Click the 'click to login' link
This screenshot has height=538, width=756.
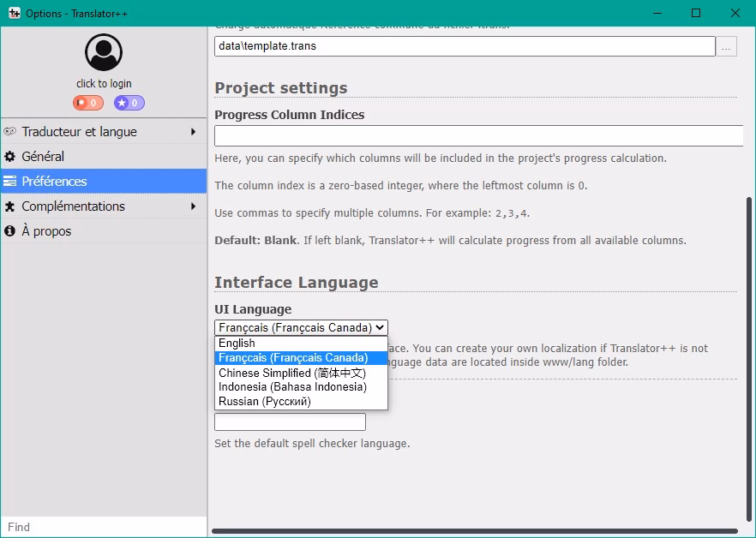click(104, 83)
